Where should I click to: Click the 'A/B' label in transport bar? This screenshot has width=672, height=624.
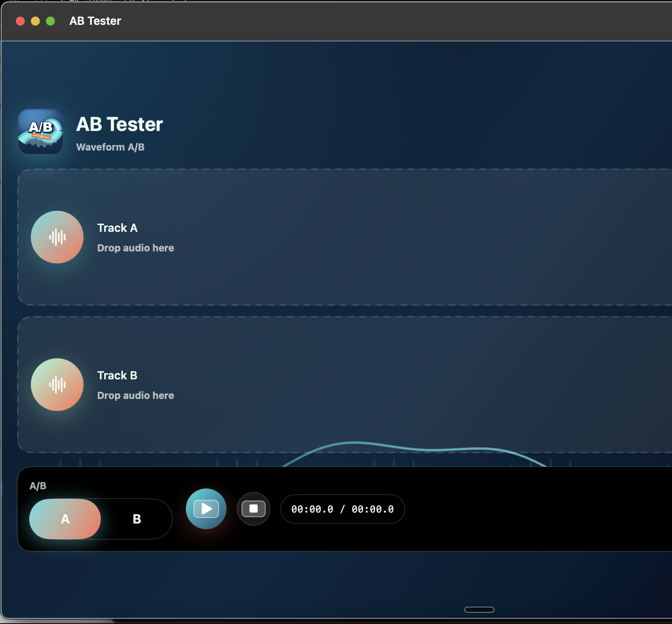coord(38,486)
